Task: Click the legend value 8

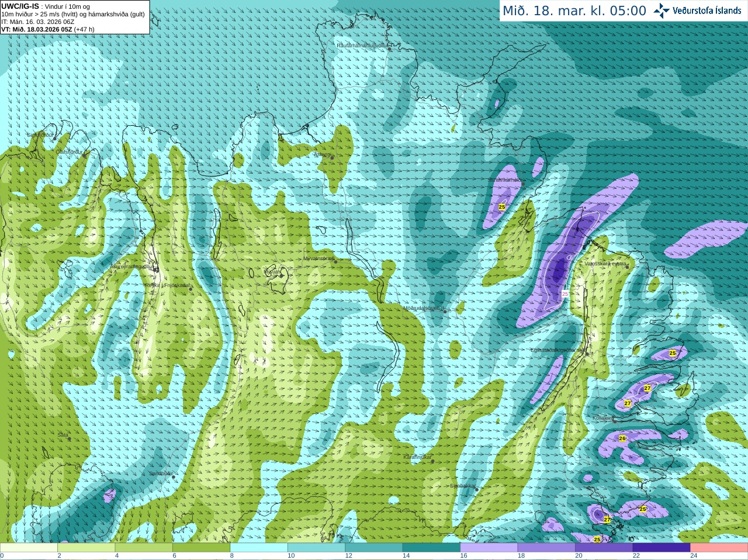Action: (232, 556)
